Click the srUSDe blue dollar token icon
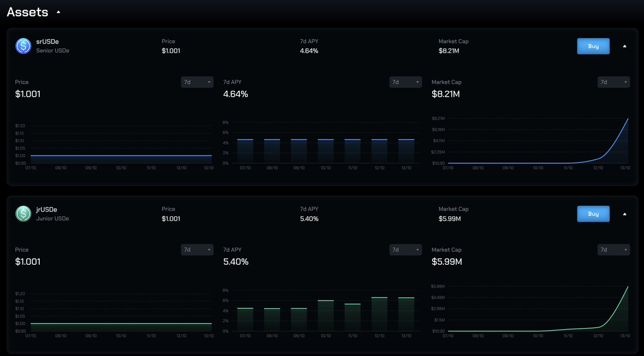The image size is (644, 356). 23,46
